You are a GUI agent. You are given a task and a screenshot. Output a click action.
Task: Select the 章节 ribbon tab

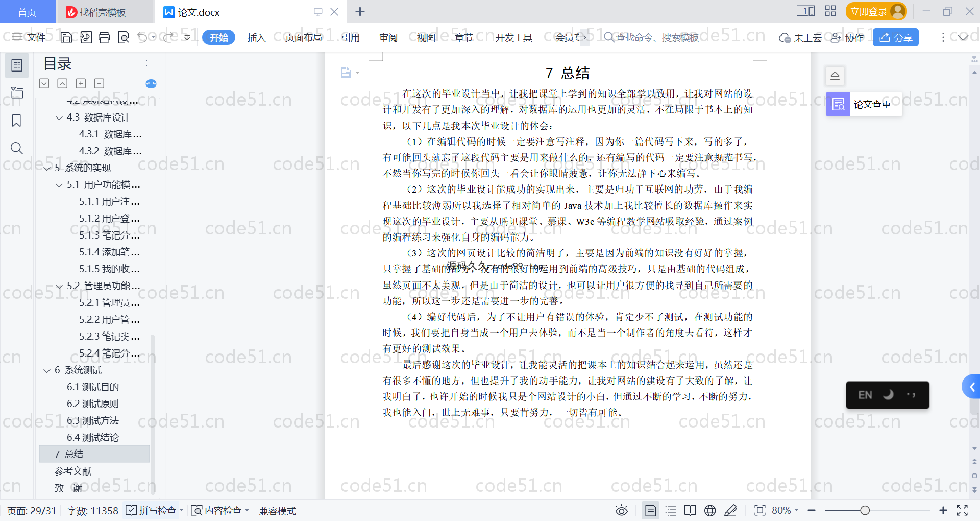click(463, 37)
